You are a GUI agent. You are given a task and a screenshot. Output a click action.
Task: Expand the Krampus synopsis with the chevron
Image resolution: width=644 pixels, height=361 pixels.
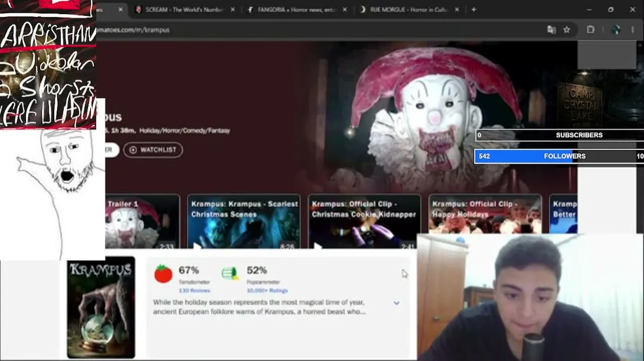point(396,303)
